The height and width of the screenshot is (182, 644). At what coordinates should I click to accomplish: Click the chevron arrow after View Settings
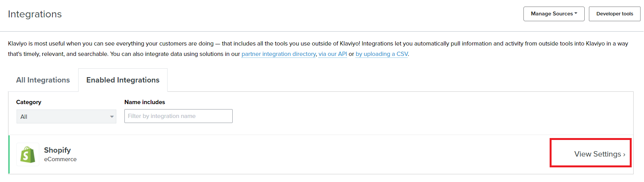coord(624,155)
